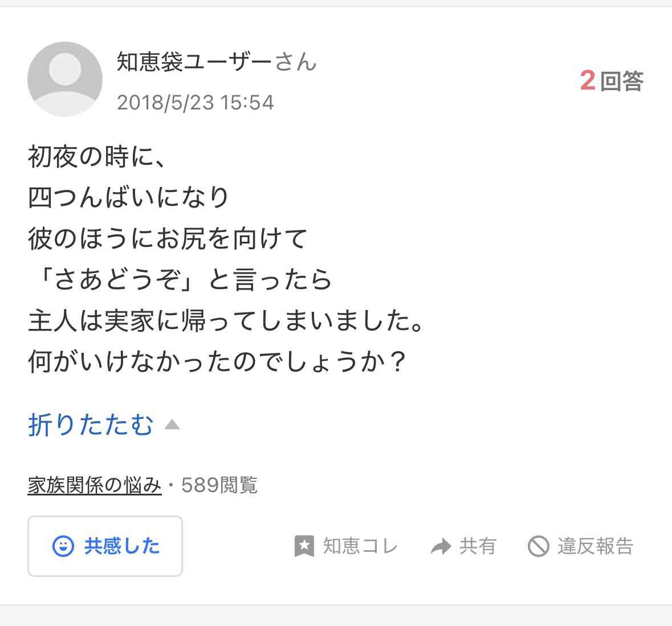Click the username 知恵袋ユーザーさん
This screenshot has height=626, width=672.
click(x=217, y=63)
